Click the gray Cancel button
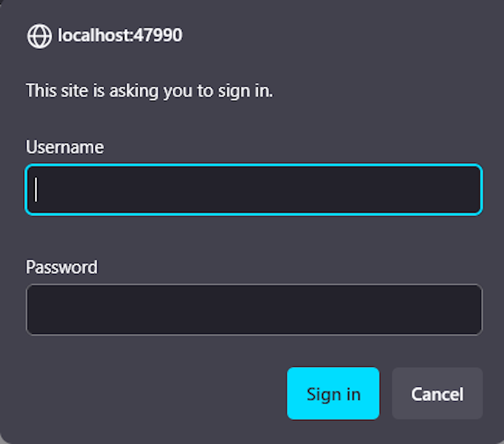504x444 pixels. tap(437, 394)
